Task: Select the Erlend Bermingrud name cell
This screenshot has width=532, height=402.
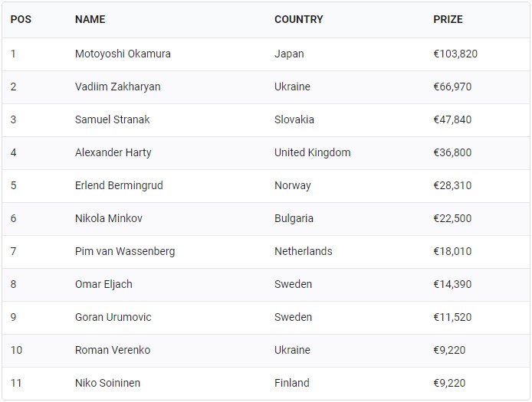Action: (x=119, y=186)
